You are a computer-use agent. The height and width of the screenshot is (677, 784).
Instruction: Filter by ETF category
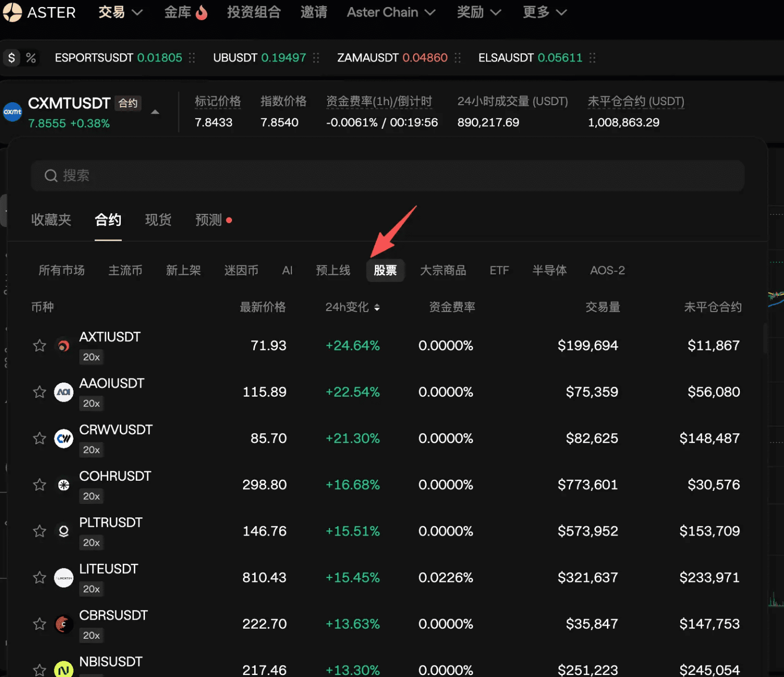coord(499,270)
